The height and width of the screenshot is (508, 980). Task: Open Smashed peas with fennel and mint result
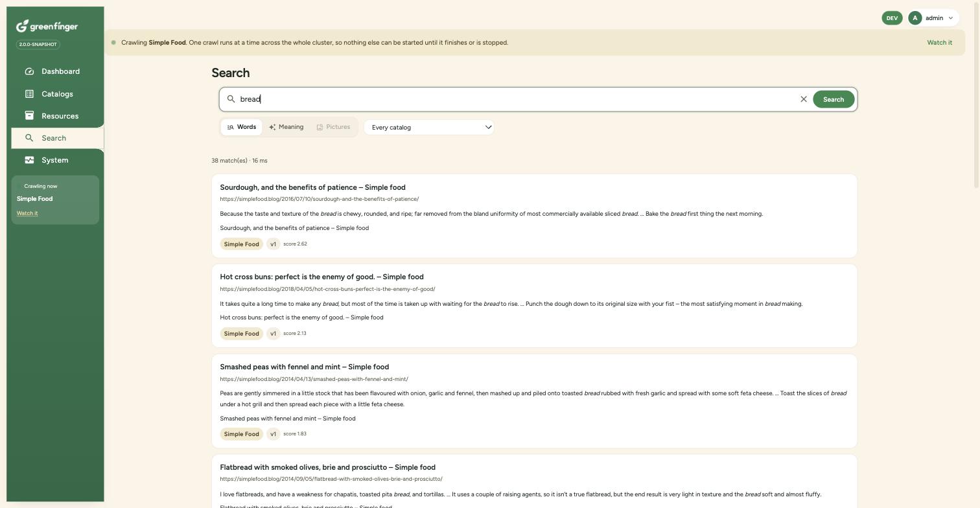point(304,367)
